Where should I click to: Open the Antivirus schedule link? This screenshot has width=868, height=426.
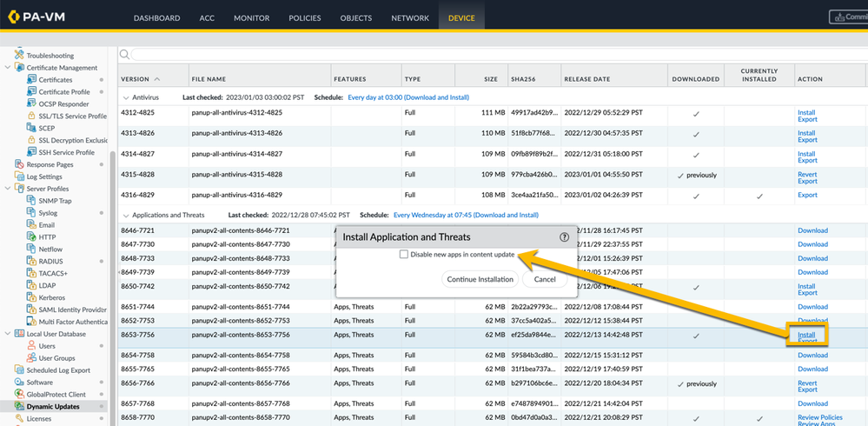407,98
